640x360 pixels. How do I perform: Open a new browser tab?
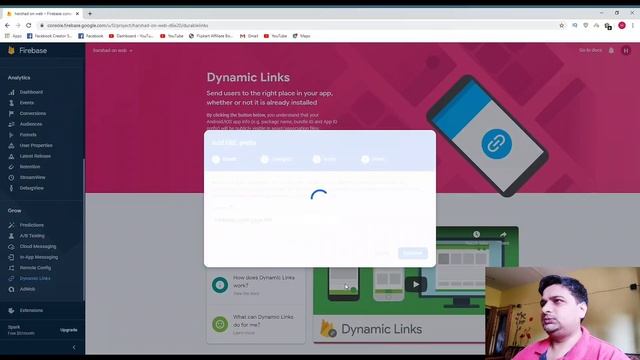90,13
